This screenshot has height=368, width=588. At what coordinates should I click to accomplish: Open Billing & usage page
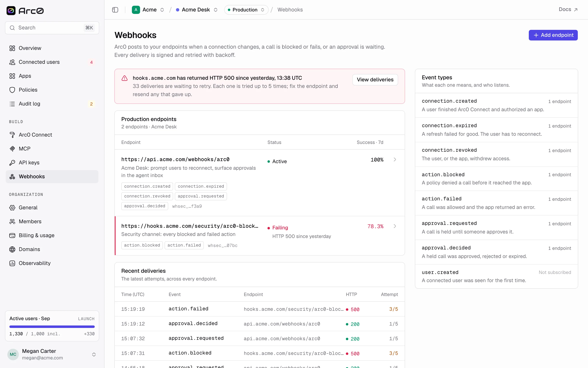(52, 235)
